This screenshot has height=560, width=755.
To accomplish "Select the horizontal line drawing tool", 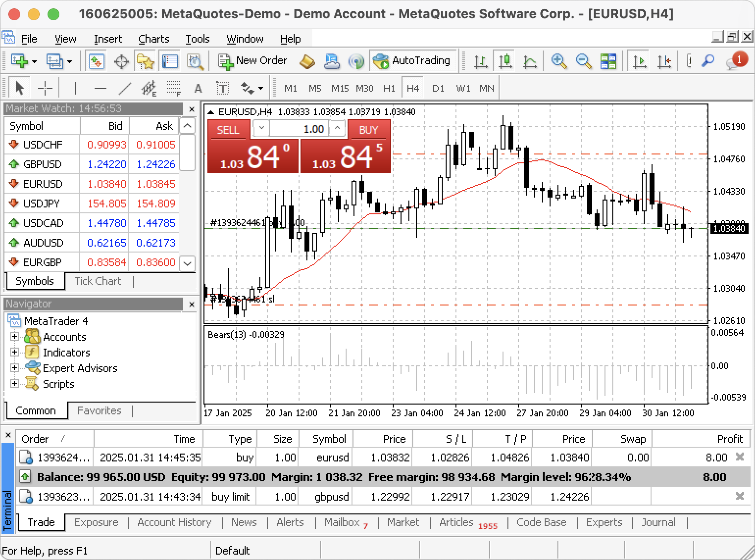I will tap(100, 88).
